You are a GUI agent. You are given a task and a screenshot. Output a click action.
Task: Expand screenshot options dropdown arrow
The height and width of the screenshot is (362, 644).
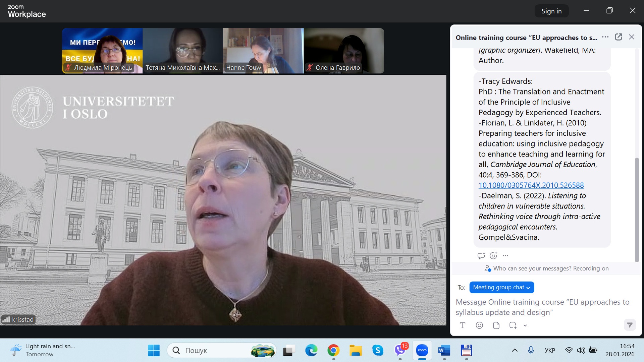[525, 325]
